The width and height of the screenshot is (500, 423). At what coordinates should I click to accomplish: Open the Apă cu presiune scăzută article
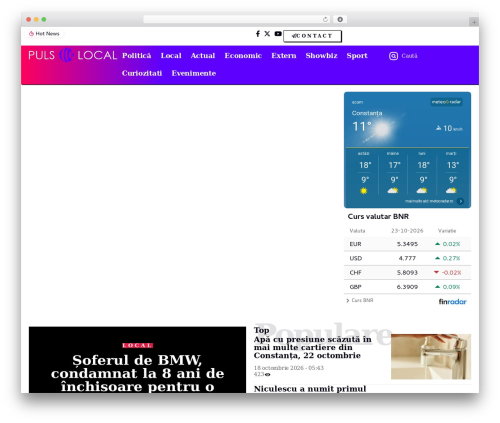312,347
